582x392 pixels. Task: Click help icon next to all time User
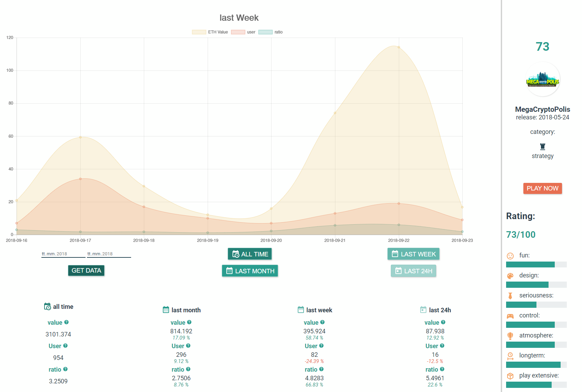click(66, 345)
